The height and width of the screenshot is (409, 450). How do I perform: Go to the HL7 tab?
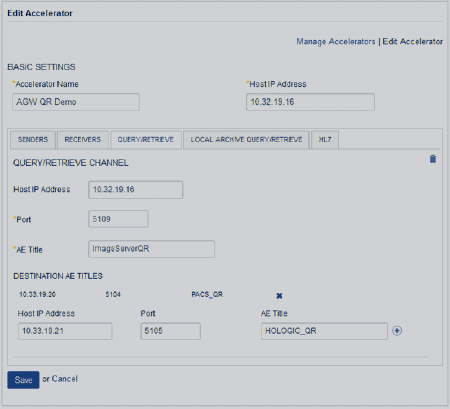pos(325,140)
